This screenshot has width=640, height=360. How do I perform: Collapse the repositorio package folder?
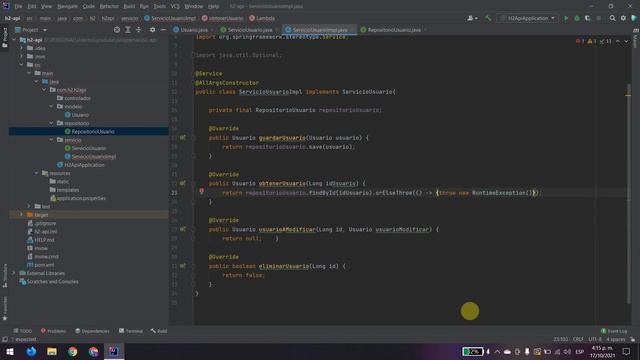51,123
